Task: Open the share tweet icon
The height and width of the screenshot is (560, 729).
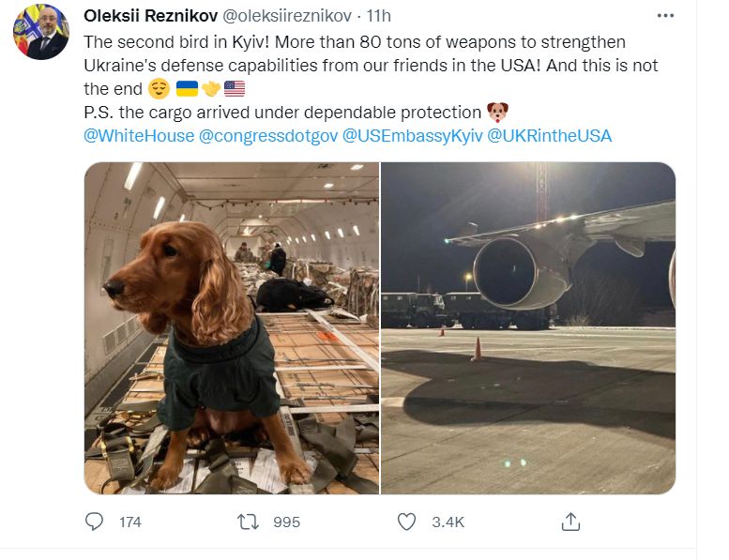Action: 570,522
